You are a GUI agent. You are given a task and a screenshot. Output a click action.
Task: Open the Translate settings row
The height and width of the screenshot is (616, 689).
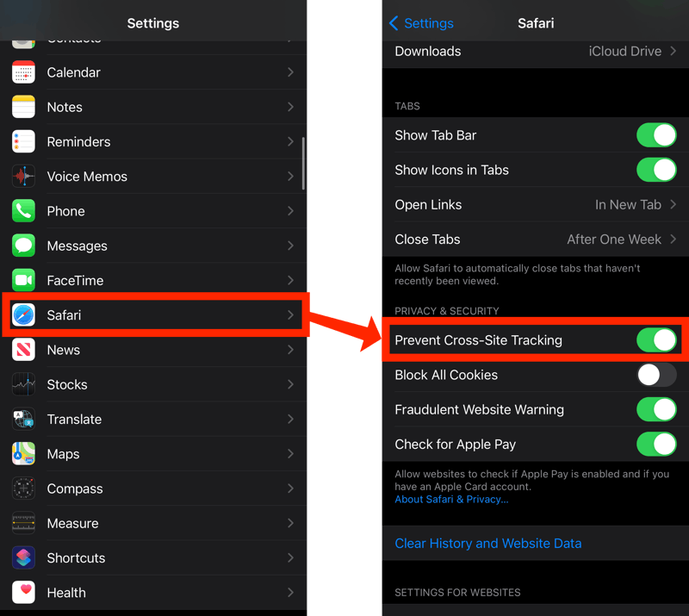click(x=153, y=420)
